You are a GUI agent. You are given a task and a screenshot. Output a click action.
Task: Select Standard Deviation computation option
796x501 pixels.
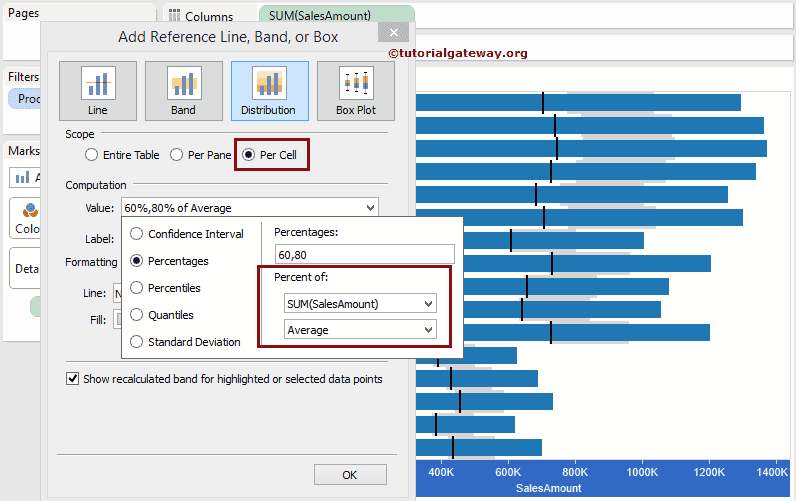point(137,342)
